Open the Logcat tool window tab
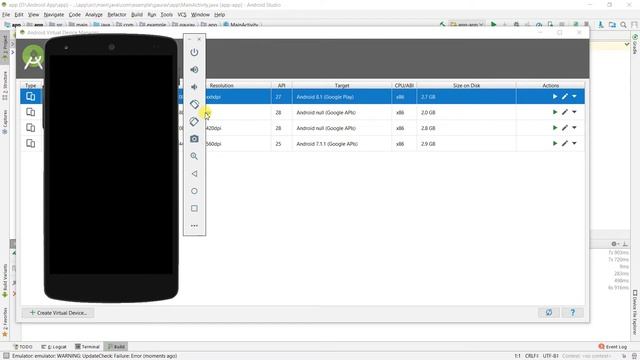Screen dimensions: 640x360 54,347
